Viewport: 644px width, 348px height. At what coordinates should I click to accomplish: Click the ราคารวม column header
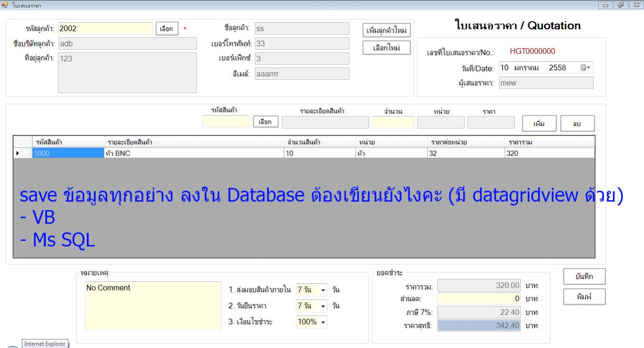[x=549, y=142]
